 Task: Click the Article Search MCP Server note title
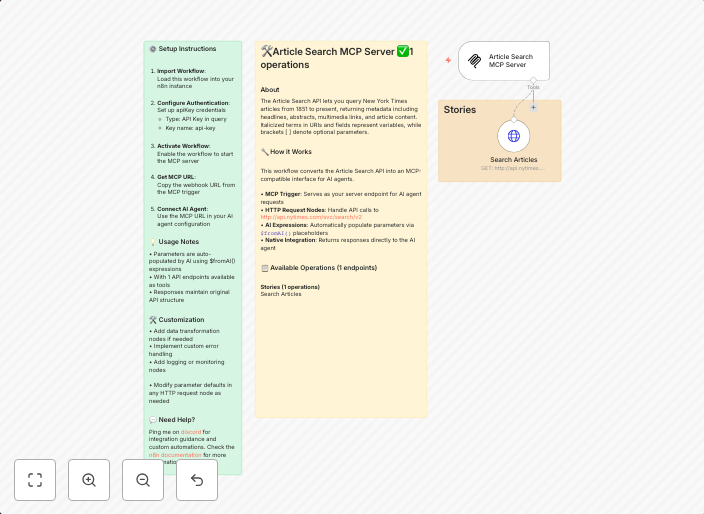click(337, 58)
